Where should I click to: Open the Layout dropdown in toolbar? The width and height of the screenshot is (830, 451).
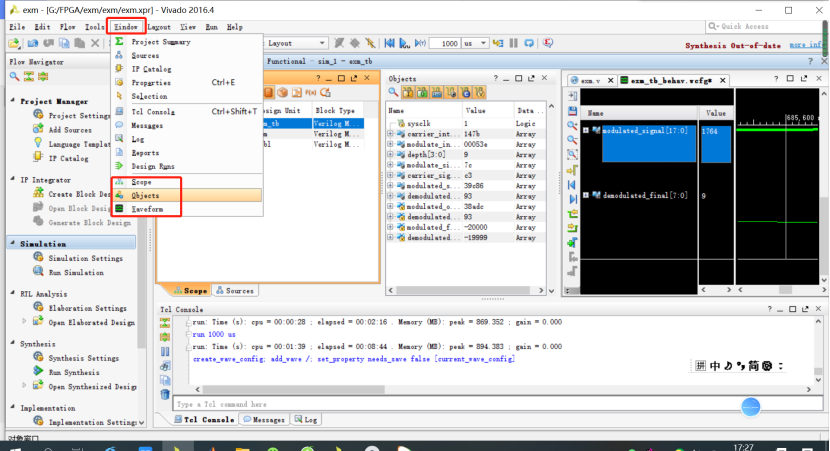296,44
